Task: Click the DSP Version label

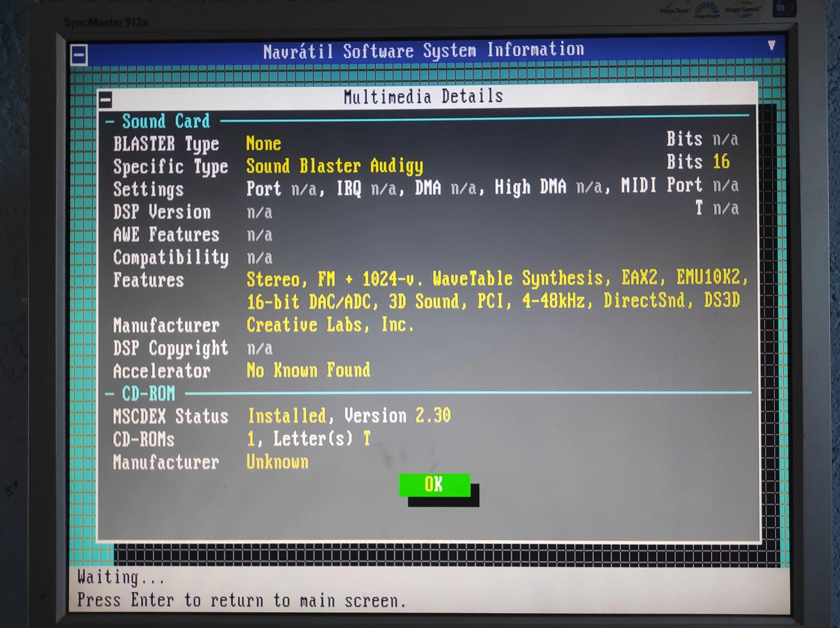Action: point(162,212)
